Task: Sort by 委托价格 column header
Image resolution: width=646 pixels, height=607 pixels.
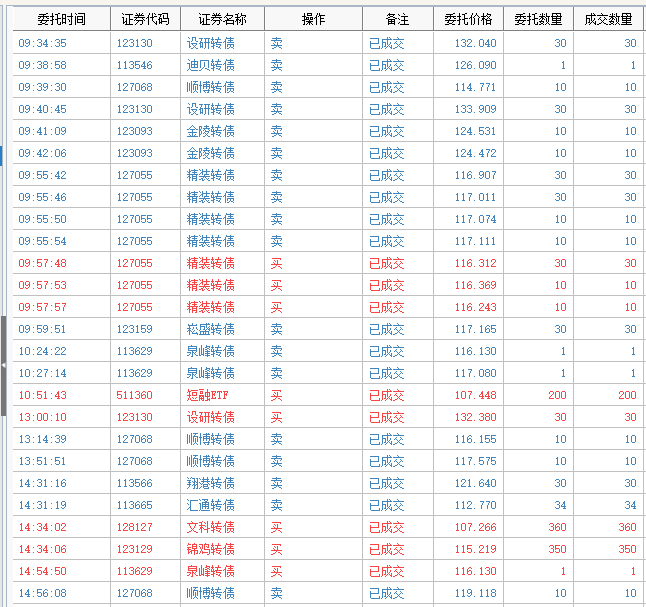Action: pos(468,19)
